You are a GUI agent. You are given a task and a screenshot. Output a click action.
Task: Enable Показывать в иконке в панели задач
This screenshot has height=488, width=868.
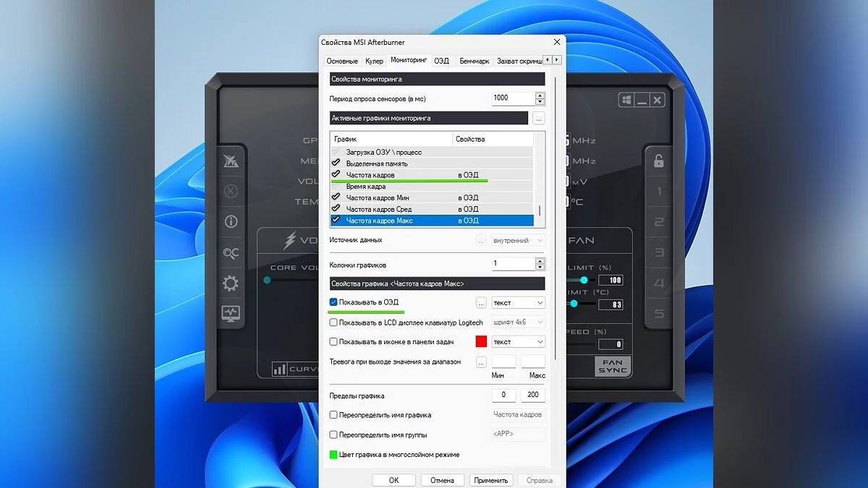point(333,342)
